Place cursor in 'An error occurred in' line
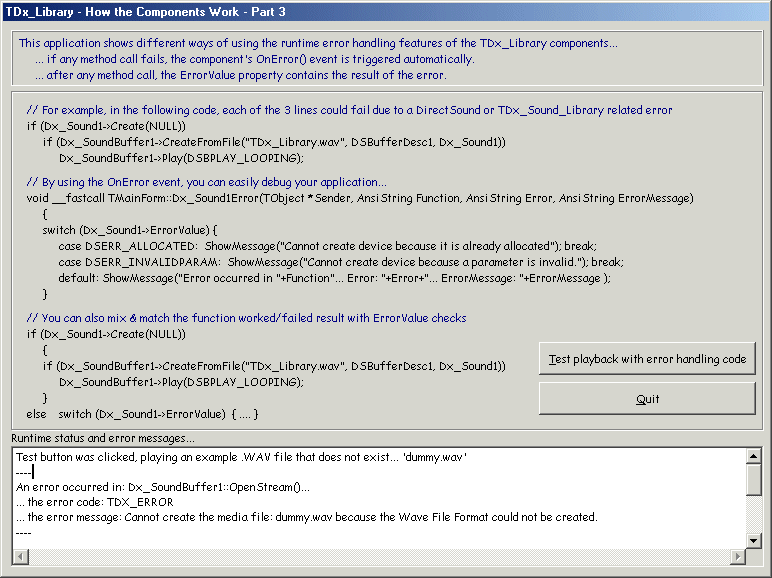Screen dimensions: 772x578 [163, 487]
